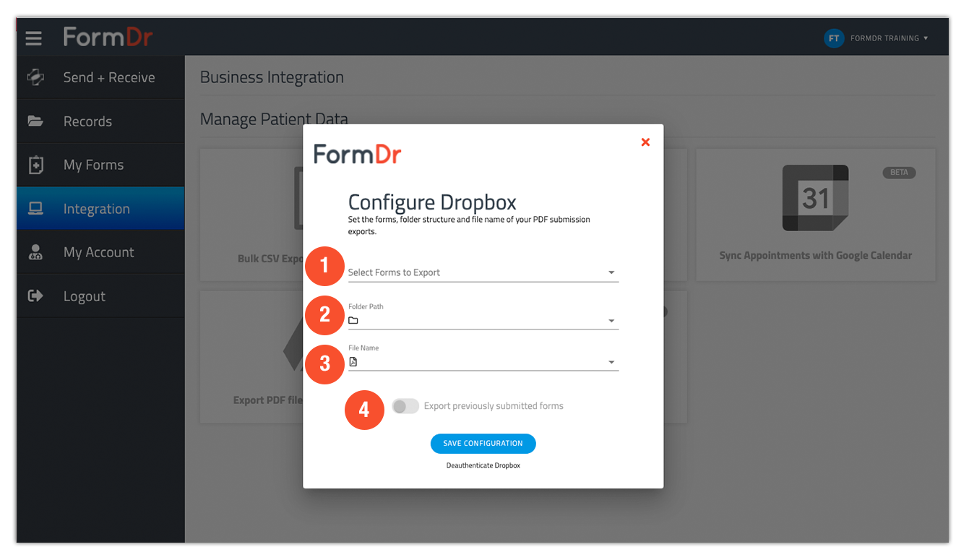Viewport: 956px width, 560px height.
Task: Open Records menu item
Action: tap(100, 121)
